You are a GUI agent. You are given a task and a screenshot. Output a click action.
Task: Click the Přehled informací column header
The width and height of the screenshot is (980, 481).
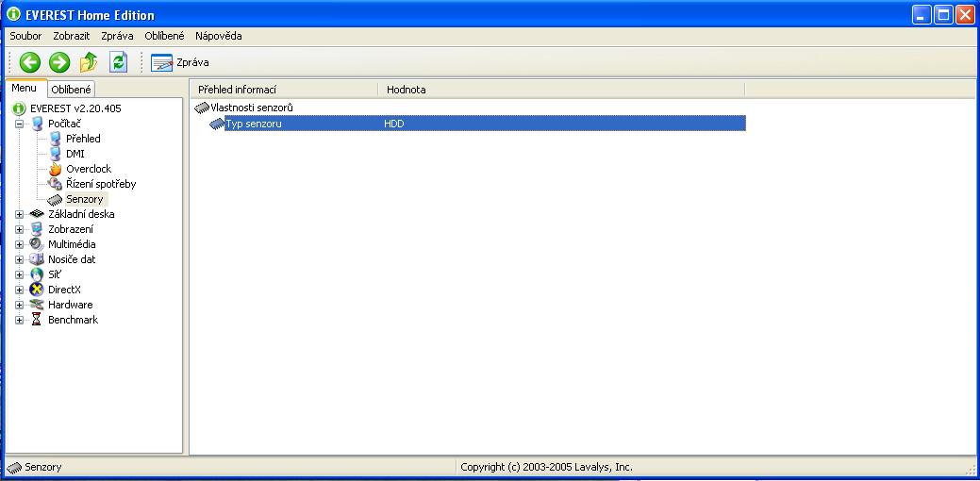click(x=237, y=90)
